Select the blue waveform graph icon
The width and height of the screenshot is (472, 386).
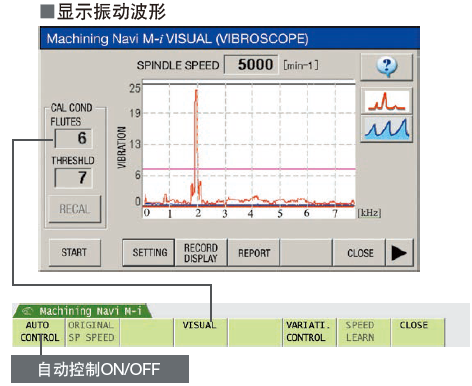pyautogui.click(x=386, y=129)
